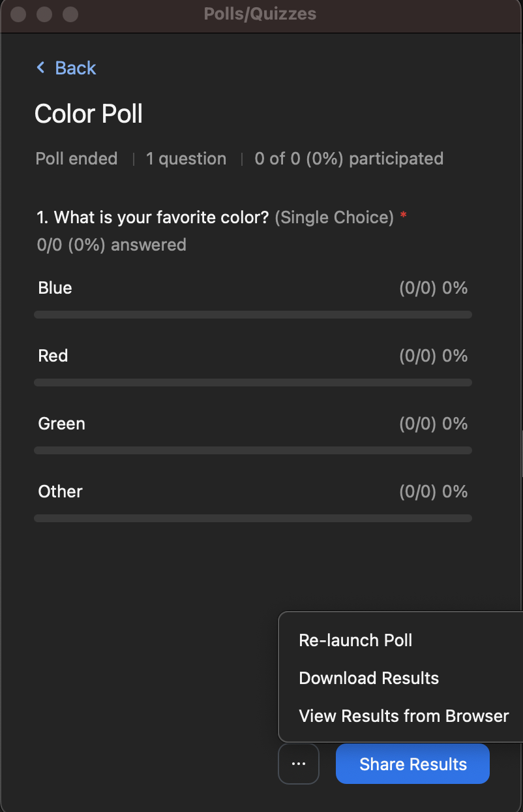Viewport: 523px width, 812px height.
Task: Click the Blue answer progress bar
Action: click(x=253, y=315)
